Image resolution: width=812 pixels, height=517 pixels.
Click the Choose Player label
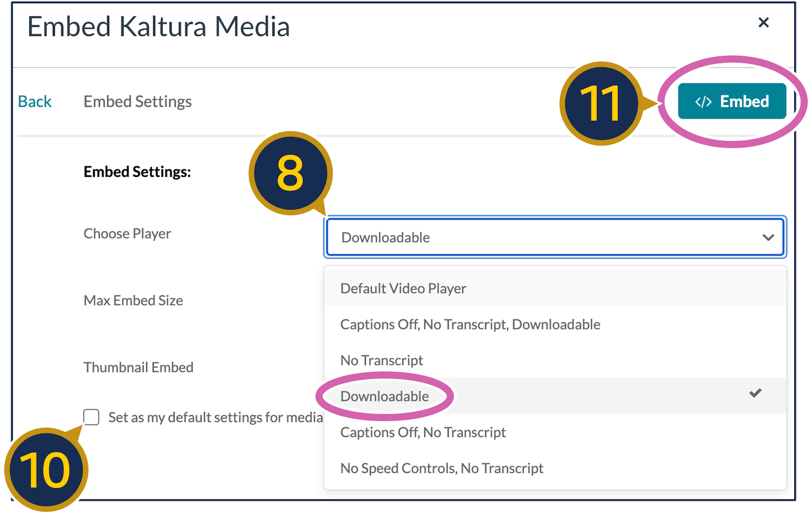pos(127,233)
